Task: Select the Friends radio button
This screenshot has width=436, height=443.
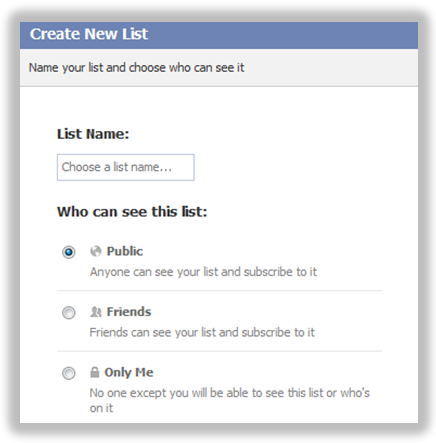Action: (x=69, y=313)
